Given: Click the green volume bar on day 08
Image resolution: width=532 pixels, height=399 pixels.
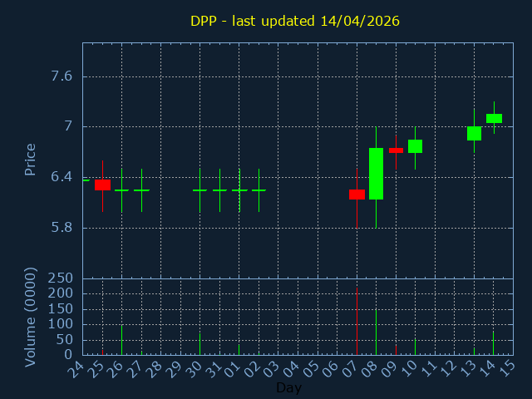Looking at the screenshot, I should 376,332.
